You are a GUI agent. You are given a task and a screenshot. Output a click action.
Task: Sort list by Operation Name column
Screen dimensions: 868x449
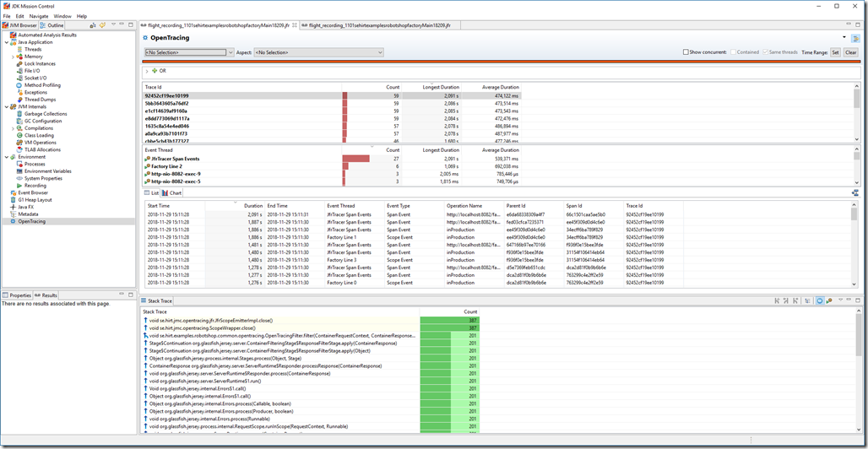(x=474, y=205)
